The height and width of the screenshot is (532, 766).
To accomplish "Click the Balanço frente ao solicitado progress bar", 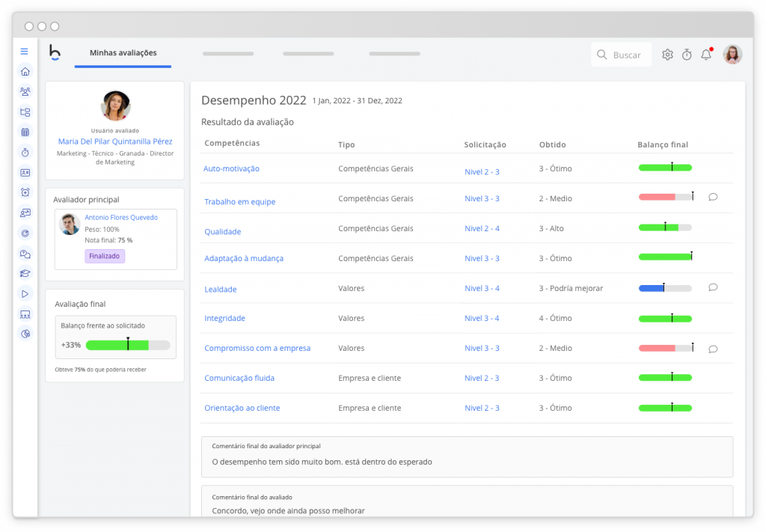I will pyautogui.click(x=128, y=346).
